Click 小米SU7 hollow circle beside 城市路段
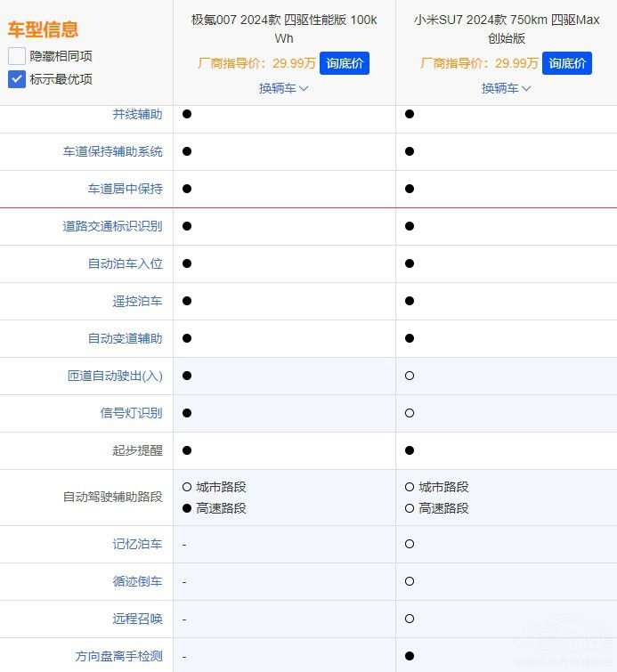Viewport: 617px width, 672px height. (410, 487)
